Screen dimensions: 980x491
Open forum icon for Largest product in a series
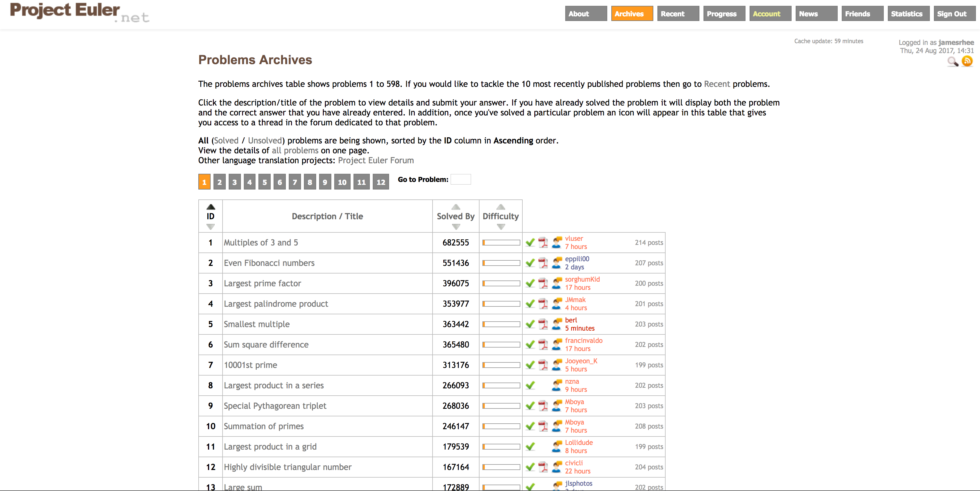[x=557, y=385]
